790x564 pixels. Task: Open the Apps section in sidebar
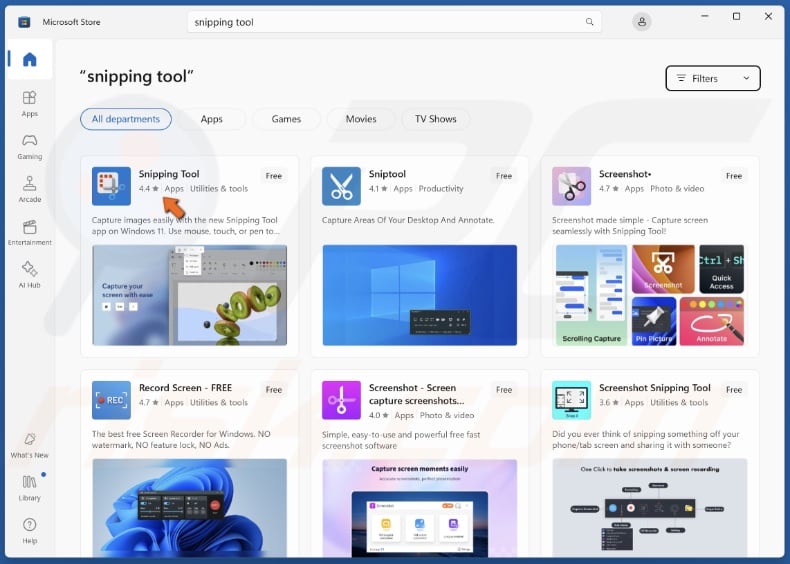[x=30, y=103]
